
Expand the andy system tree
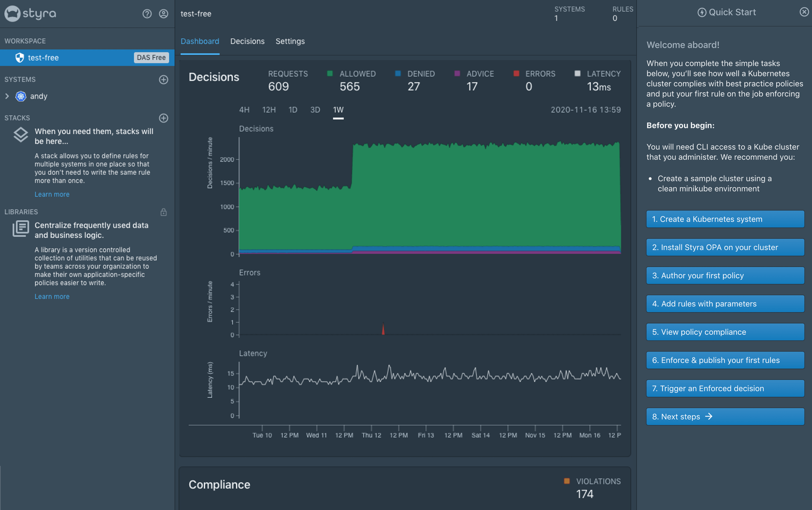(7, 96)
